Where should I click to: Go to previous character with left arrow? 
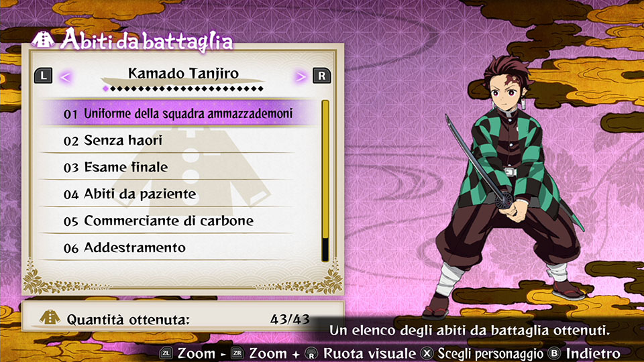66,76
